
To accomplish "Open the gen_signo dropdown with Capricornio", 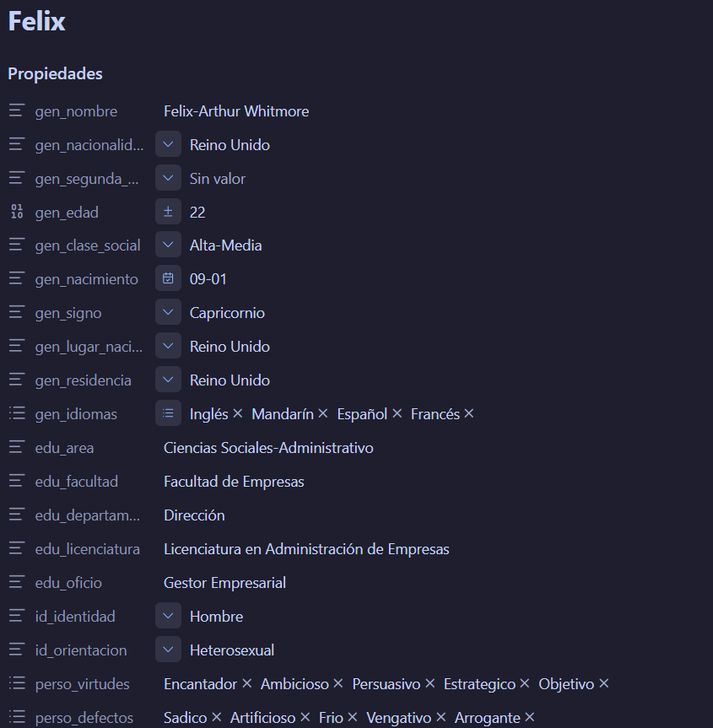I will [x=168, y=312].
